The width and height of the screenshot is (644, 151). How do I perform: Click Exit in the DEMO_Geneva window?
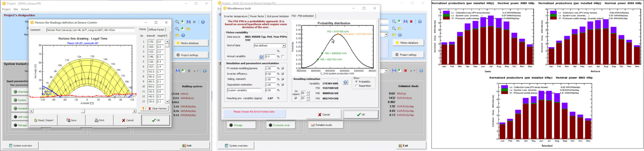click(x=195, y=145)
